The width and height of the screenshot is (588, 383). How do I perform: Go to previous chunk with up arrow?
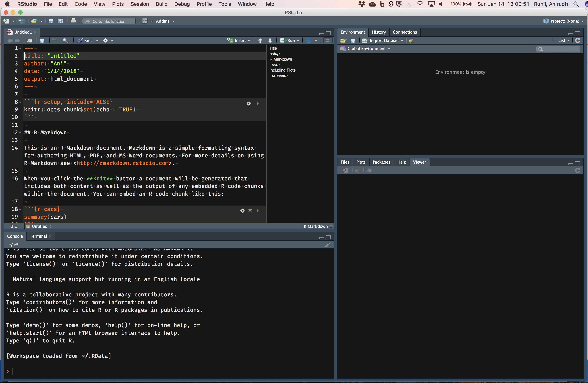pos(260,41)
